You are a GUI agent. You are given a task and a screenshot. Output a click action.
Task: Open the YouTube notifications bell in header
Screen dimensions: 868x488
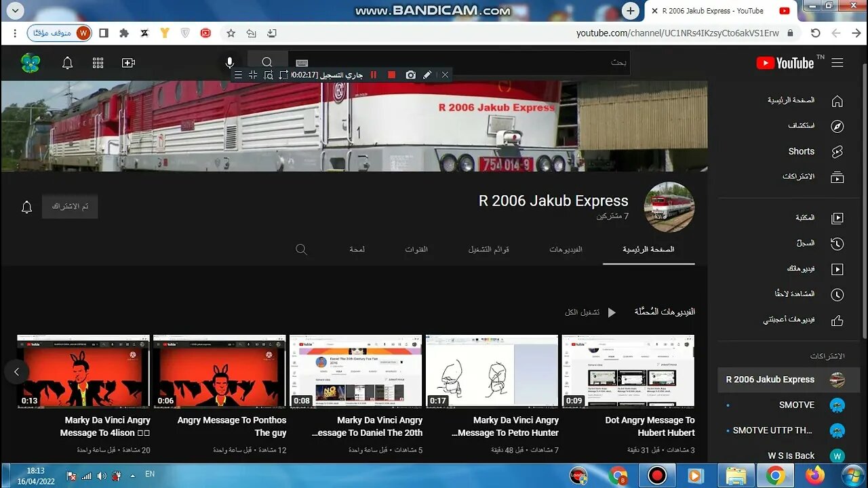pos(67,63)
